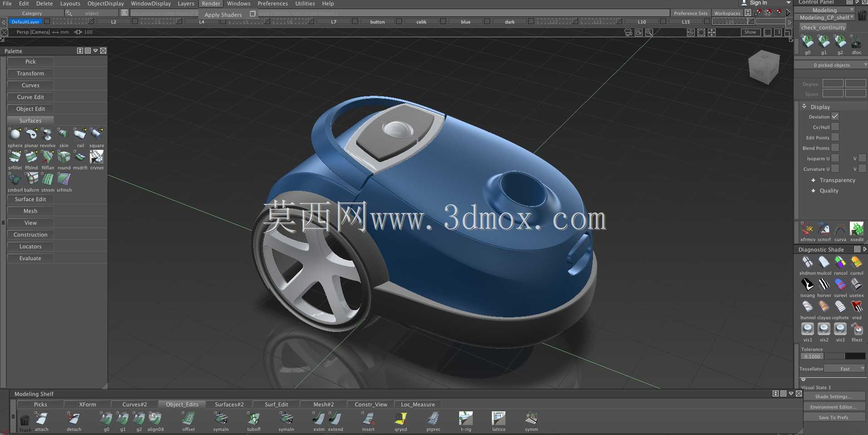The width and height of the screenshot is (868, 435).
Task: Collapse the Display section
Action: (804, 107)
